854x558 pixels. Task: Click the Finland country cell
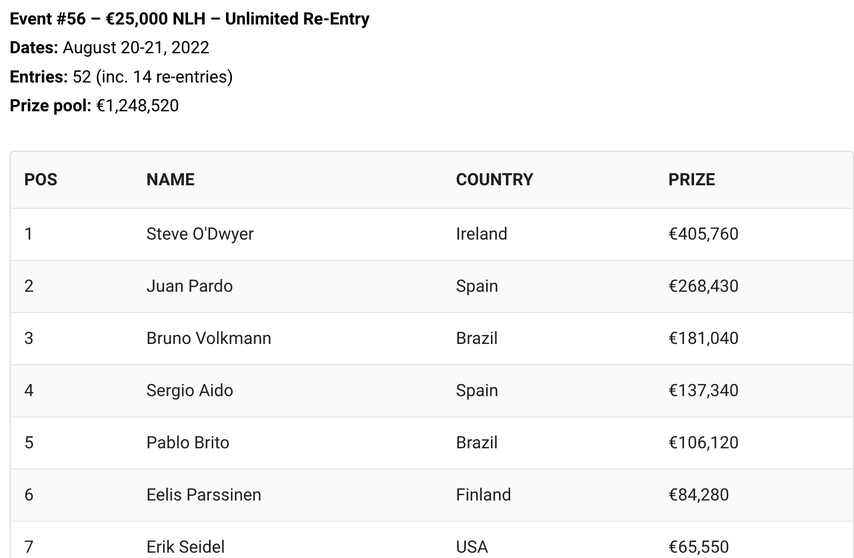483,495
